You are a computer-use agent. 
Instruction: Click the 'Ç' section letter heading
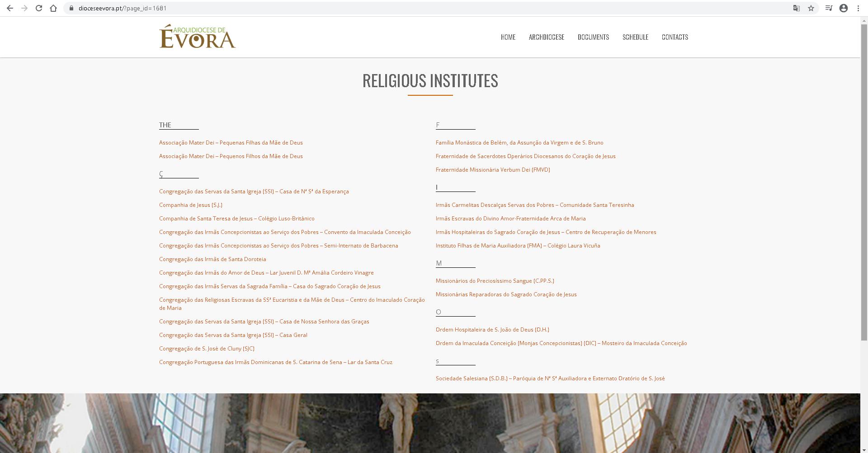[161, 174]
